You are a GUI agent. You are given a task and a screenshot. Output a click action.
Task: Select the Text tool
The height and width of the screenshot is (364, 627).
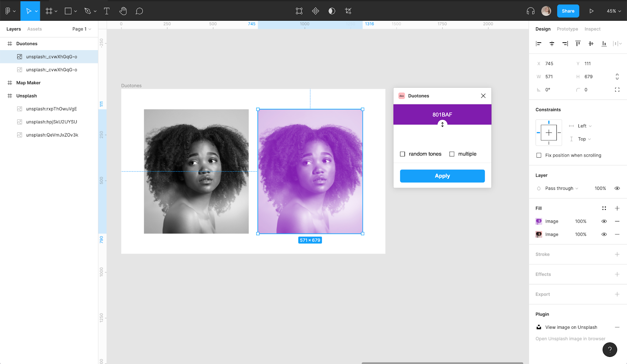click(x=107, y=11)
